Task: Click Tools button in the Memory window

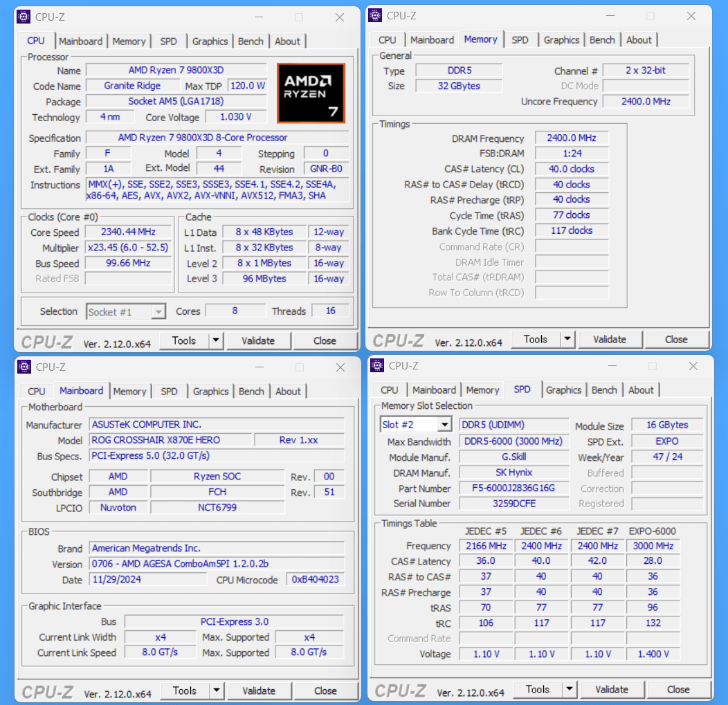Action: (x=536, y=339)
